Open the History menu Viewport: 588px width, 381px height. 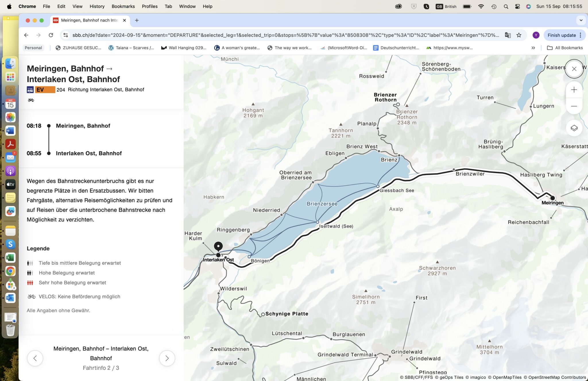97,6
